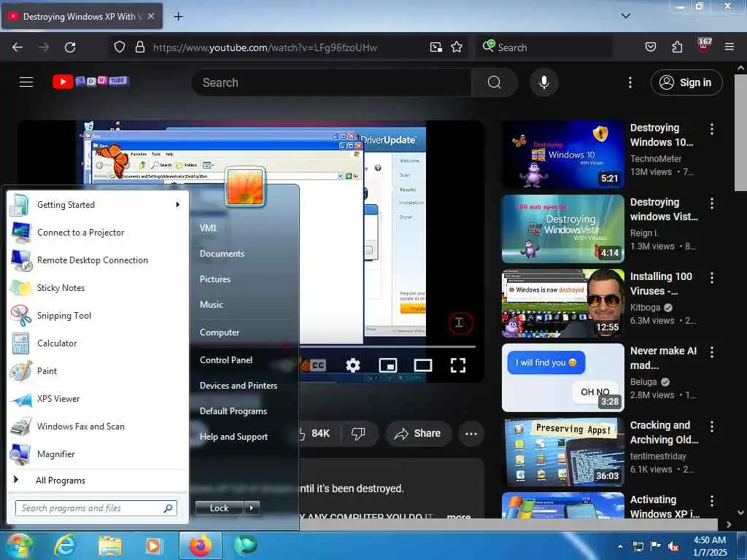Open video player settings gear
The image size is (747, 560).
click(x=353, y=365)
